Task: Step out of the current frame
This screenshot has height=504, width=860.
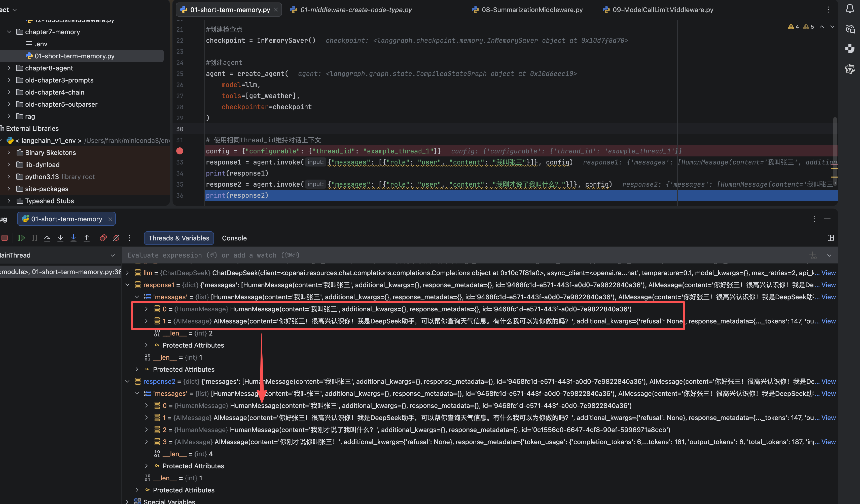Action: (x=87, y=238)
